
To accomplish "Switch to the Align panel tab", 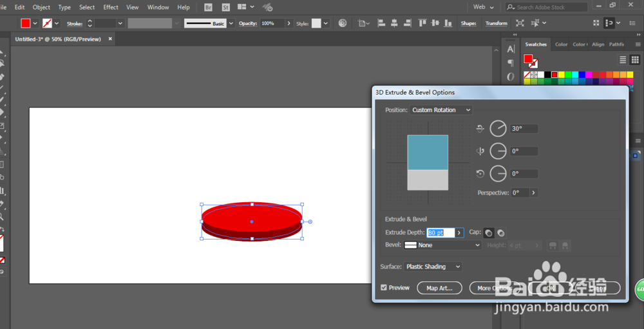I will 598,44.
